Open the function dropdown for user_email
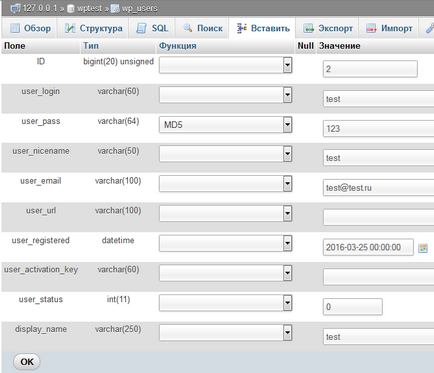Viewport: 434px width, 373px height. (226, 184)
